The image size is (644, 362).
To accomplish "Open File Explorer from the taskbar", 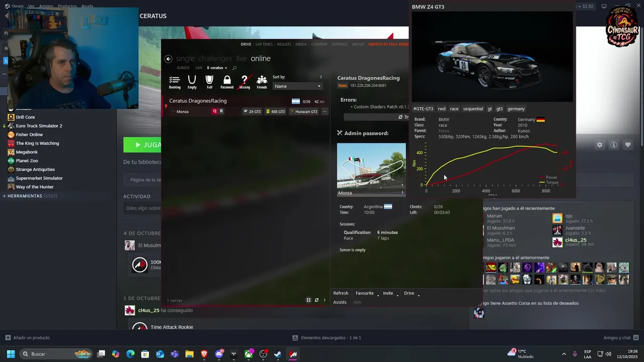I will point(189,354).
